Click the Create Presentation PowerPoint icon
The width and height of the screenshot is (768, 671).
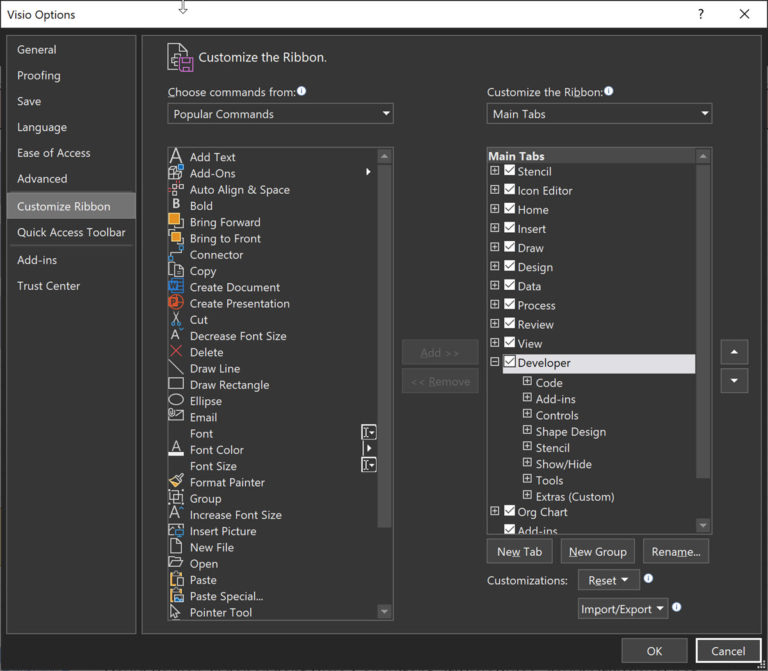tap(176, 303)
